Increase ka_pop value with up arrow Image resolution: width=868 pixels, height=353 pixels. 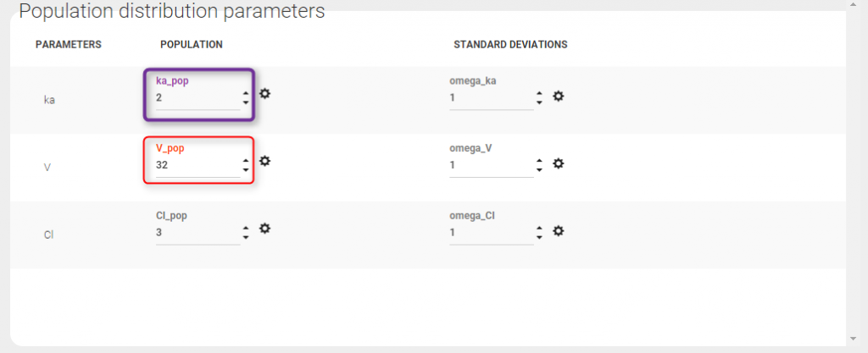[x=246, y=91]
